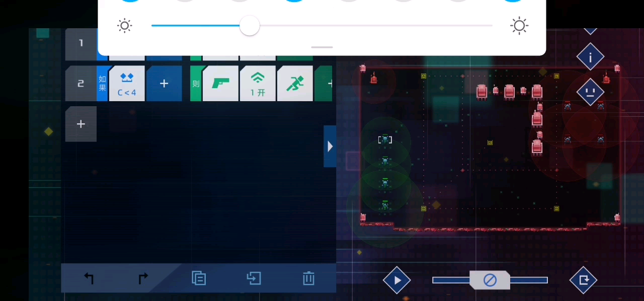Redo the last edit
The image size is (644, 301).
tap(143, 278)
